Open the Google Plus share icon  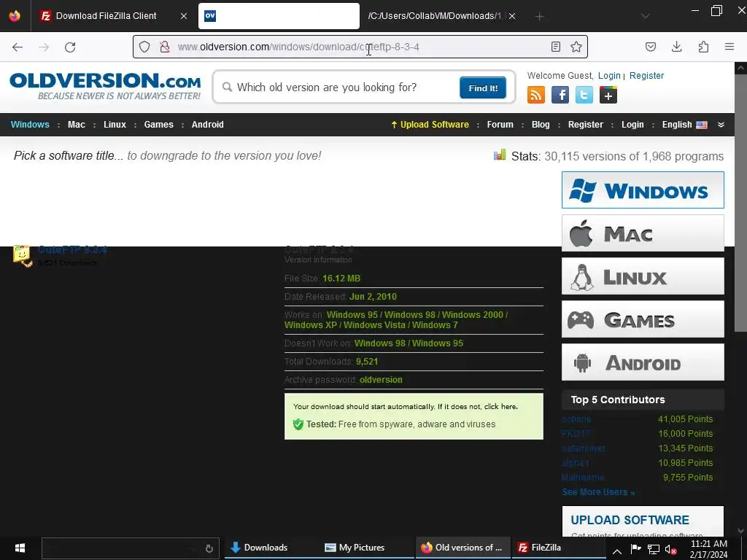pos(608,95)
